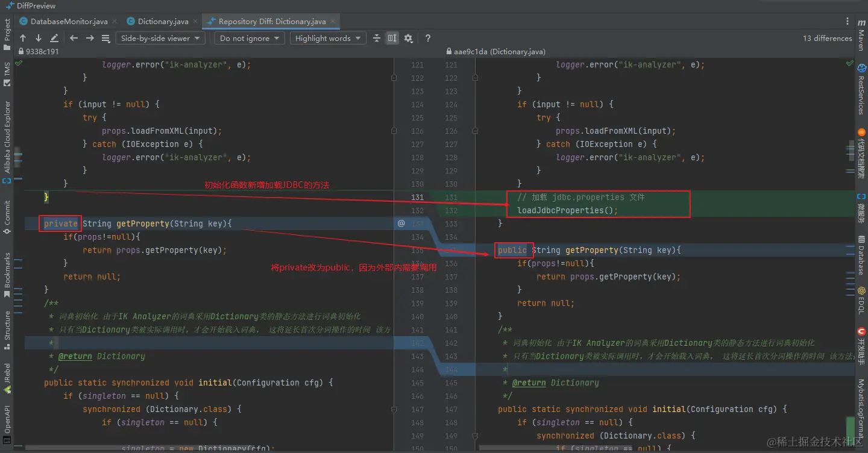This screenshot has height=453, width=868.
Task: Open the Commit tool window
Action: 7,217
